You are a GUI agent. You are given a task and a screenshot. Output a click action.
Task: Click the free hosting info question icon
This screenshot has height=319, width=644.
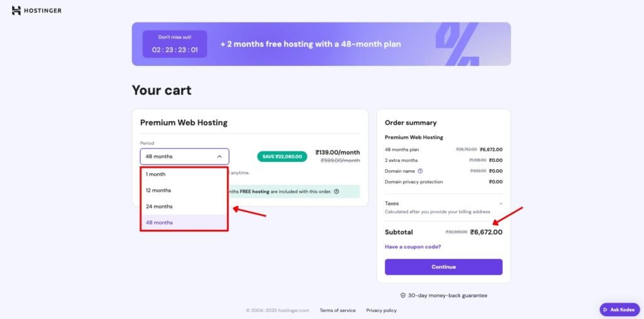(336, 192)
